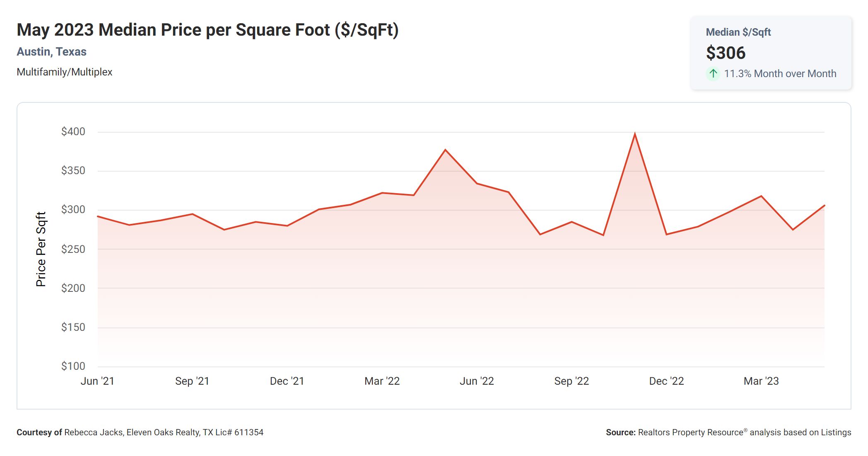Click the Multifamily/Multiplex property type label
868x456 pixels.
[64, 72]
